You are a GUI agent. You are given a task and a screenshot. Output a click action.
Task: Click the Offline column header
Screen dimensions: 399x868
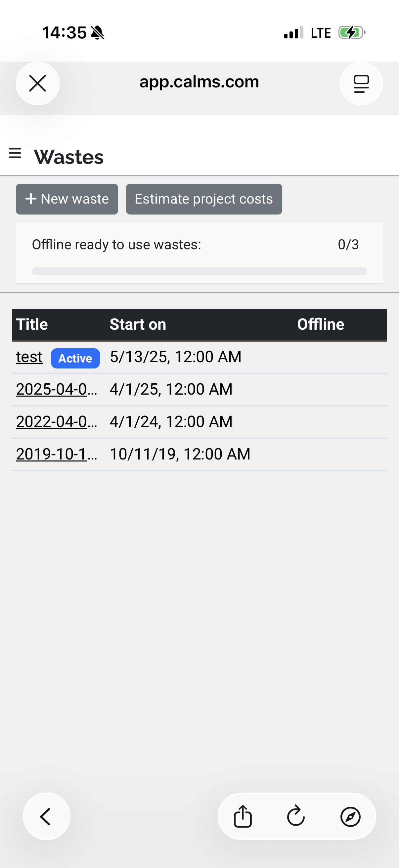pyautogui.click(x=320, y=324)
